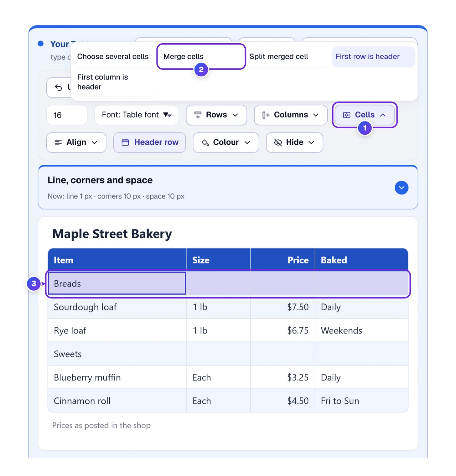This screenshot has height=476, width=456.
Task: Open the Colour dropdown
Action: [226, 142]
